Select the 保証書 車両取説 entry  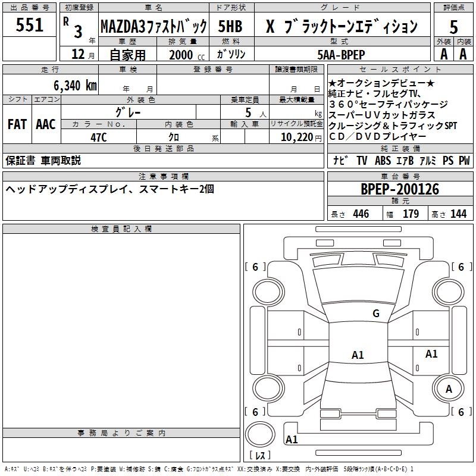(x=43, y=161)
